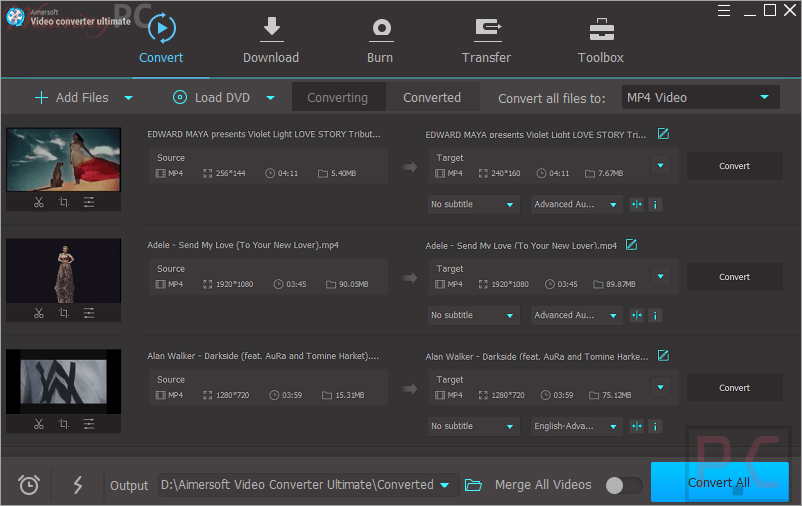802x506 pixels.
Task: Click the compress icon for EDWARD MAYA video
Action: (x=636, y=205)
